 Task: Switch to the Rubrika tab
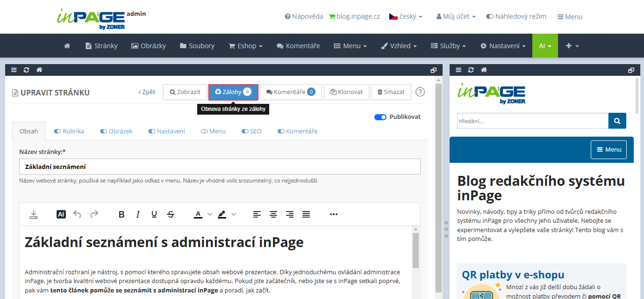(69, 131)
